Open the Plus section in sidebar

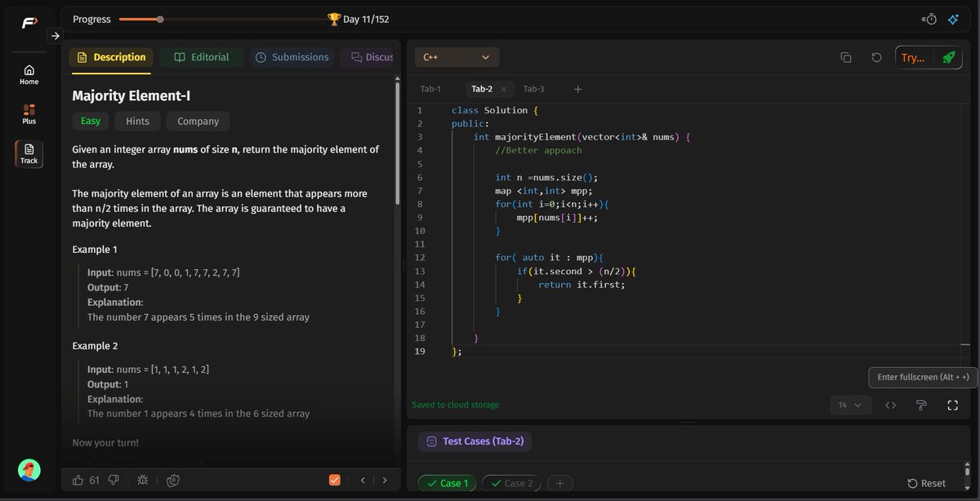click(x=29, y=113)
